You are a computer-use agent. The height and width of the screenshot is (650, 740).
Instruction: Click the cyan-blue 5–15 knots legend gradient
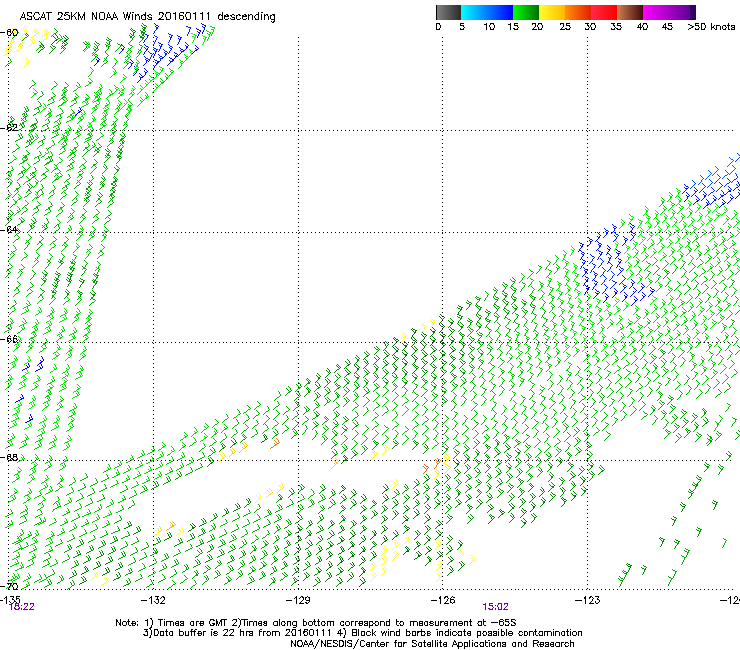[487, 12]
